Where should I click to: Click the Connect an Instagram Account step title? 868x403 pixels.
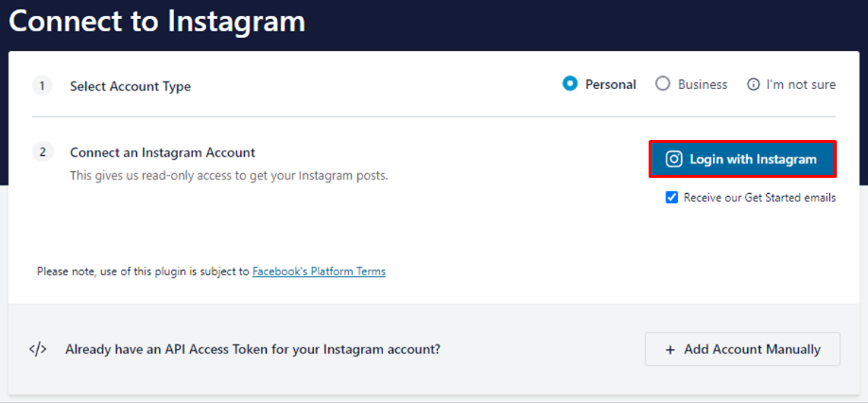pyautogui.click(x=163, y=152)
